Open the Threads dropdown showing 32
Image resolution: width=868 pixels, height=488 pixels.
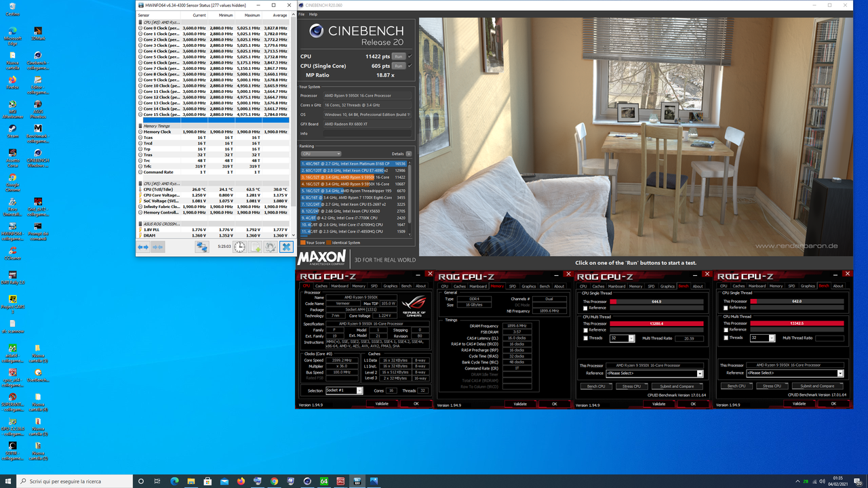pos(632,338)
